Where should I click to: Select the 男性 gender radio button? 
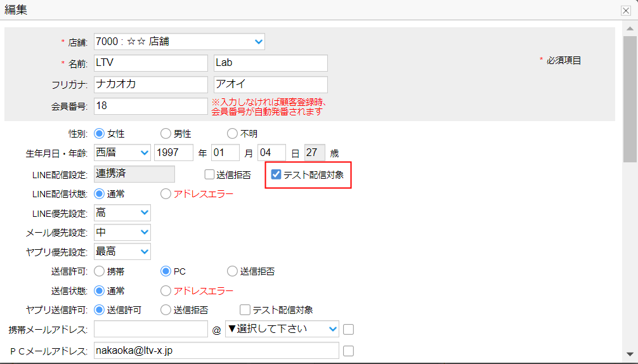coord(166,134)
